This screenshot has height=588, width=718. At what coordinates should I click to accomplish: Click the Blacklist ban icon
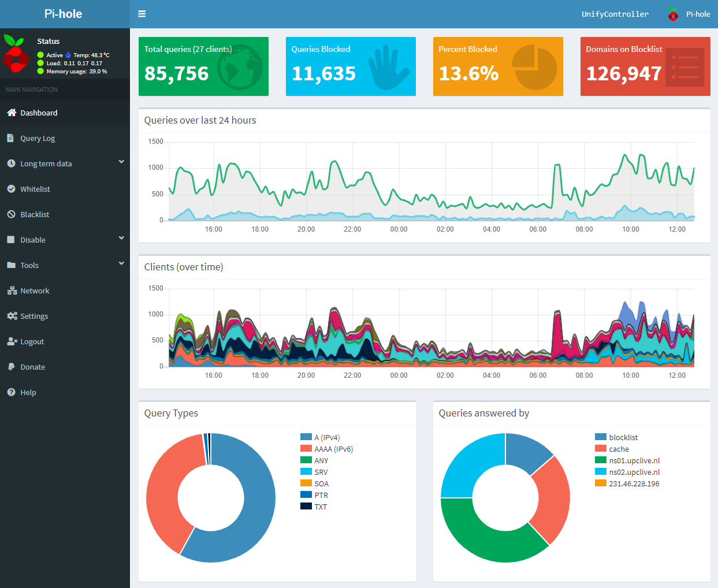(11, 214)
